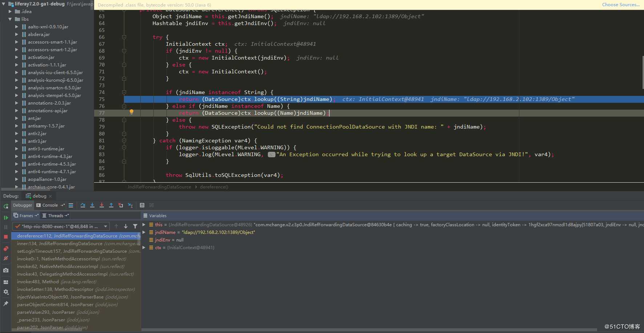Select the Threads tab

coord(56,216)
